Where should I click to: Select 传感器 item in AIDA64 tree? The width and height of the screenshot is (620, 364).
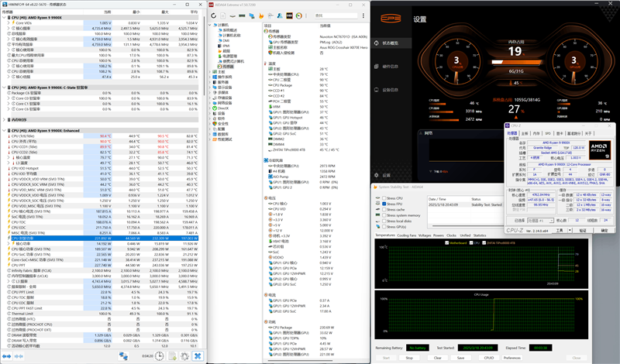[x=228, y=67]
